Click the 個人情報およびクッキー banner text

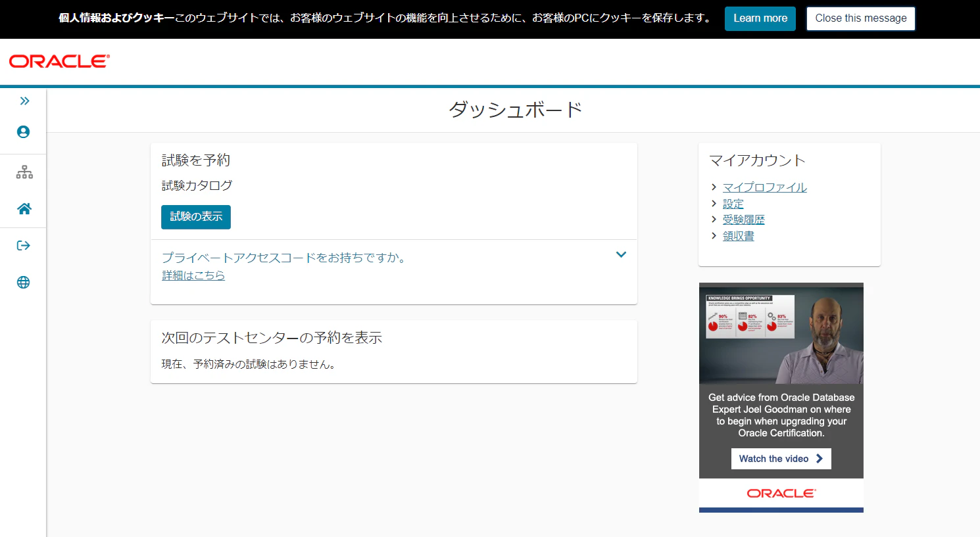[x=116, y=18]
